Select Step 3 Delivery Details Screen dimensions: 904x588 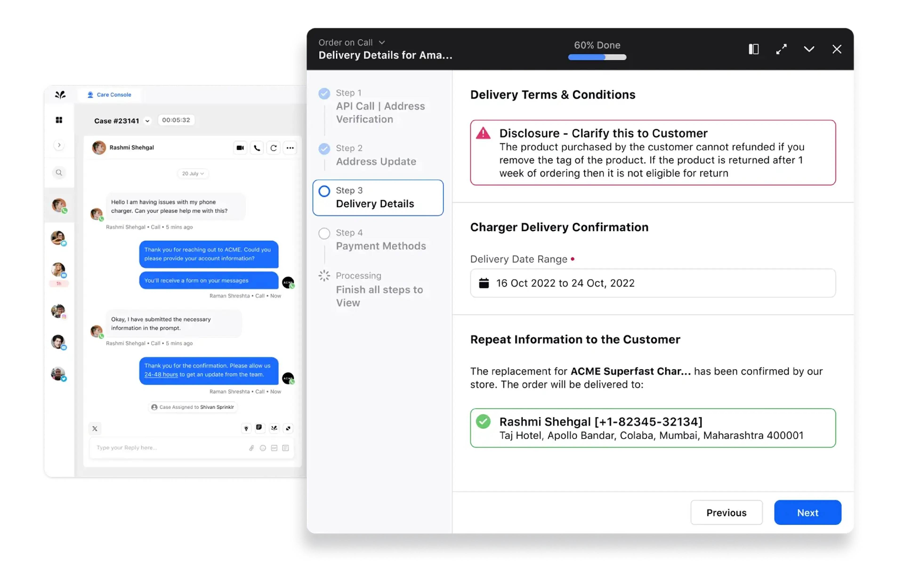378,197
